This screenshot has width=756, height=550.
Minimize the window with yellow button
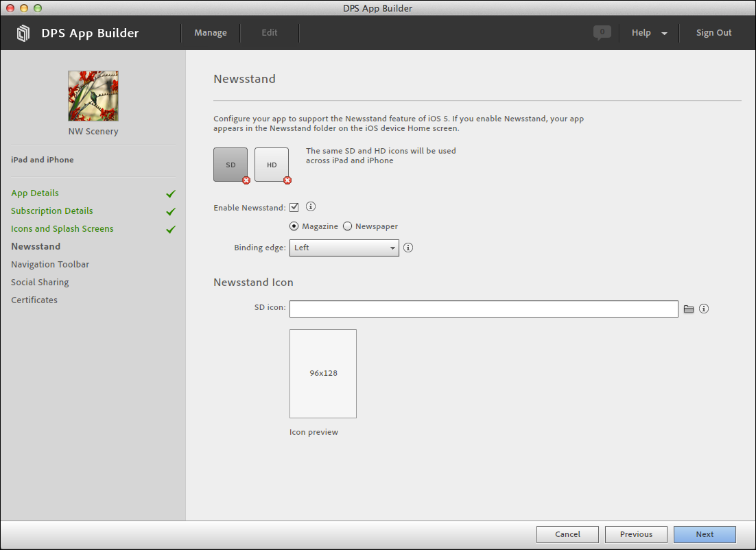pyautogui.click(x=23, y=8)
